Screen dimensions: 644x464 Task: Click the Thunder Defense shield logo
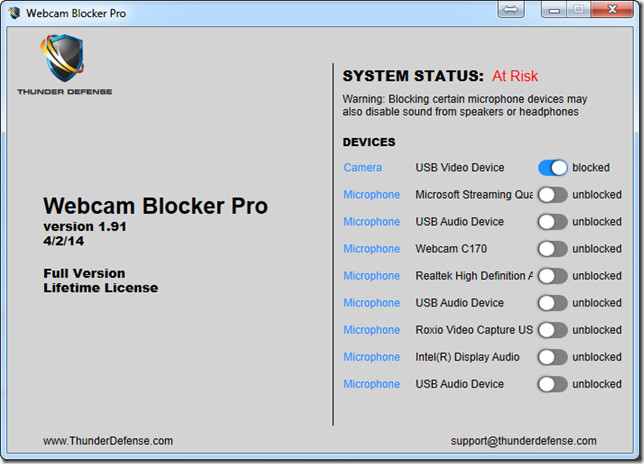coord(62,57)
